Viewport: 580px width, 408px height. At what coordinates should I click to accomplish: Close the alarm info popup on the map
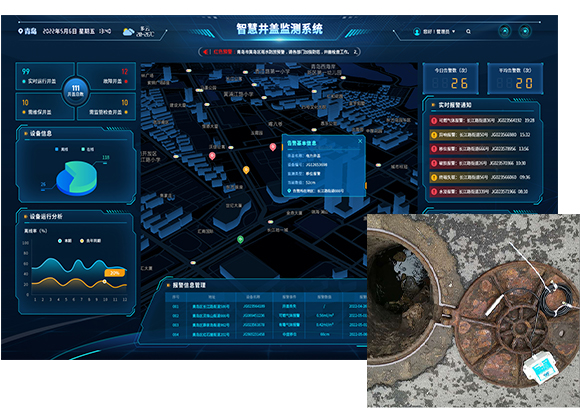point(360,141)
